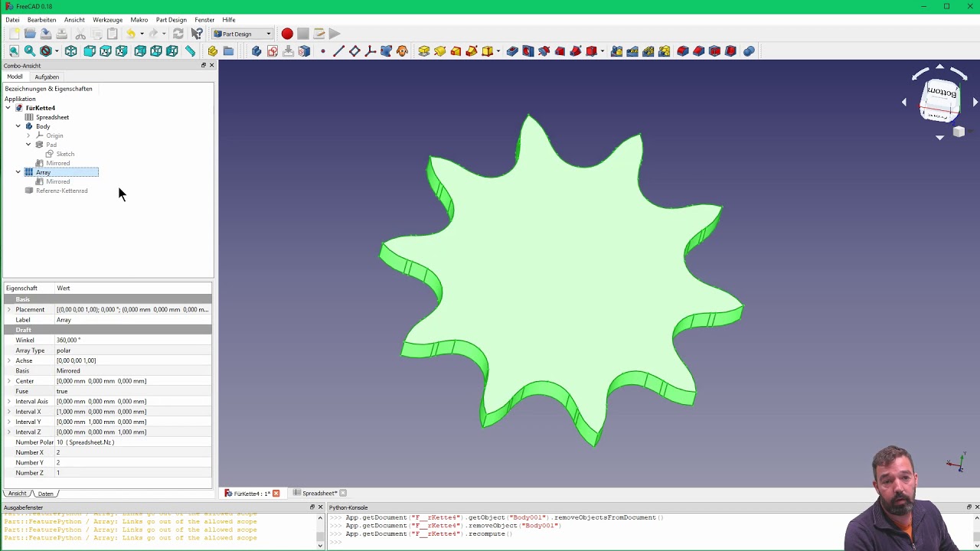
Task: Open the undo history dropdown arrow
Action: pyautogui.click(x=142, y=34)
